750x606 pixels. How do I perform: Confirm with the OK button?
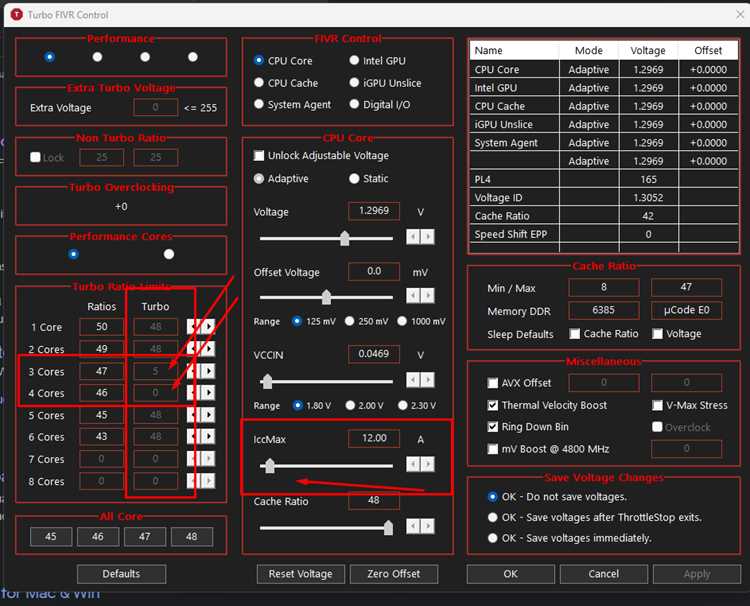pos(510,573)
